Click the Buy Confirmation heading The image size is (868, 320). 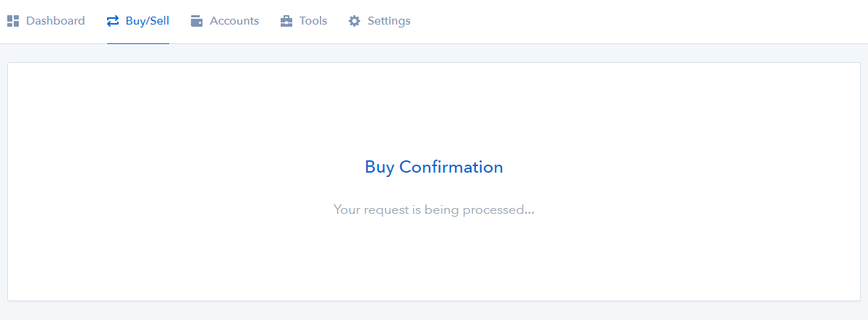[434, 167]
